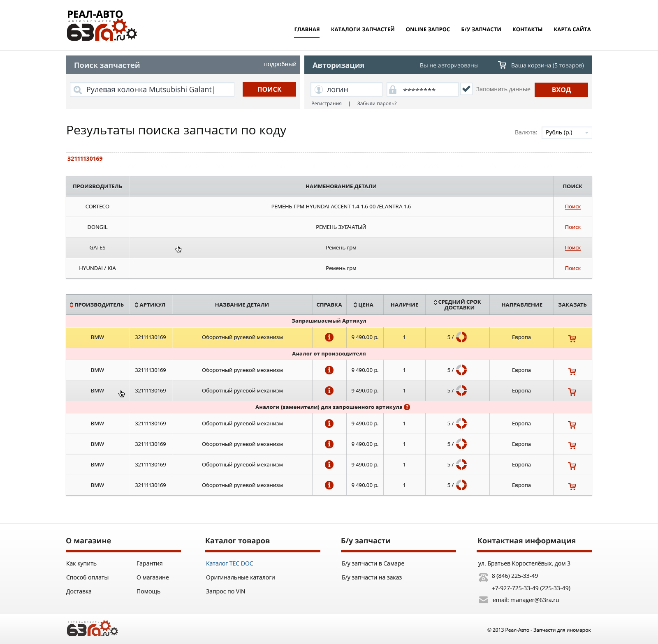Click the Поиск link in the CORTECO row
Screen dimensions: 658x644
coord(572,206)
